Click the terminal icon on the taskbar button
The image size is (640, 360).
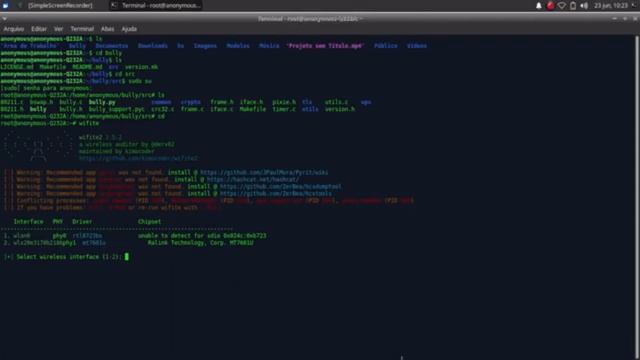coord(114,5)
